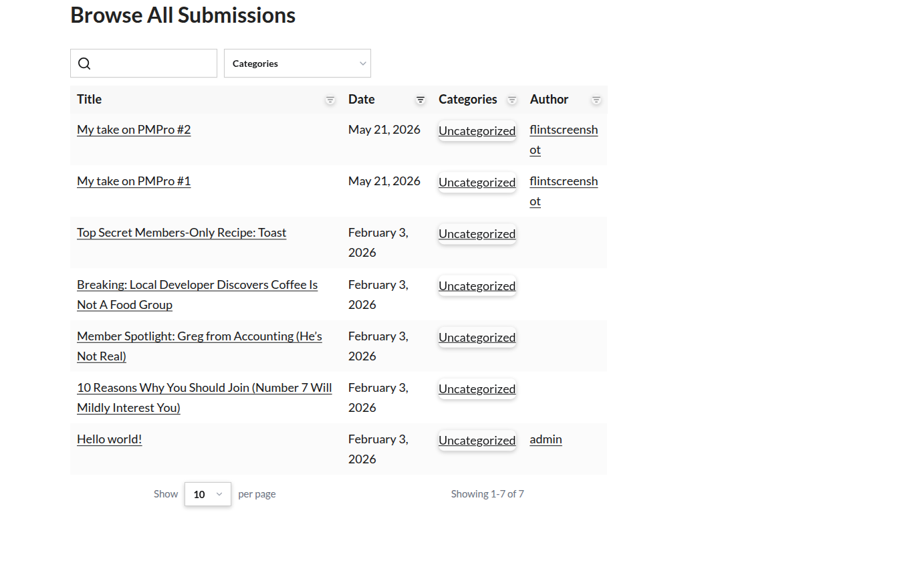This screenshot has height=565, width=924.
Task: Click the admin author link
Action: point(546,439)
